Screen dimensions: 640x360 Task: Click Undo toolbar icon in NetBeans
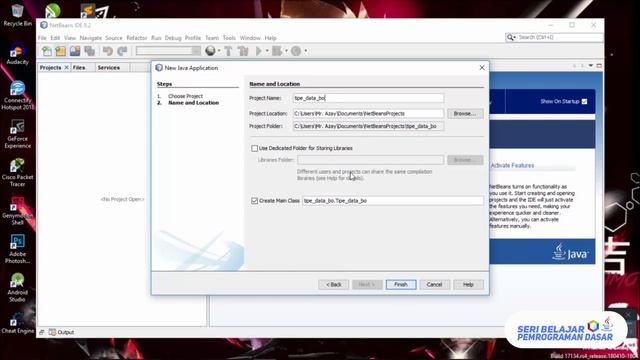107,51
